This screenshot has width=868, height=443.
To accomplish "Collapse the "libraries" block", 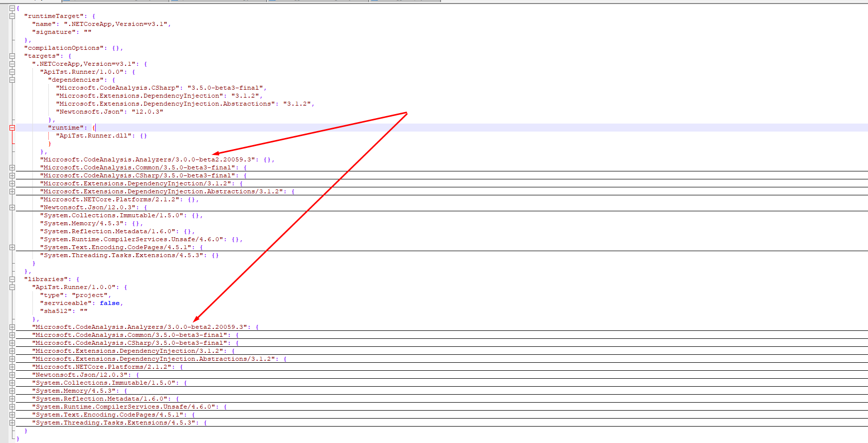I will tap(12, 279).
